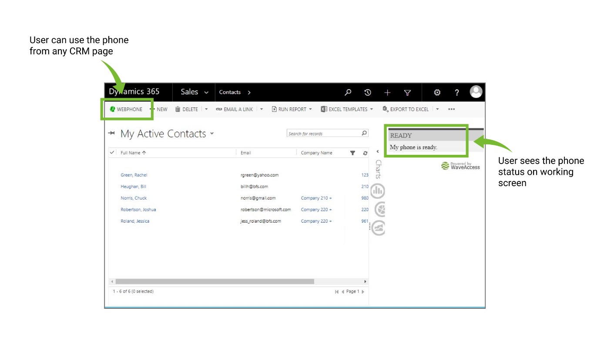Refresh the contacts grid
604x364 pixels.
(365, 153)
